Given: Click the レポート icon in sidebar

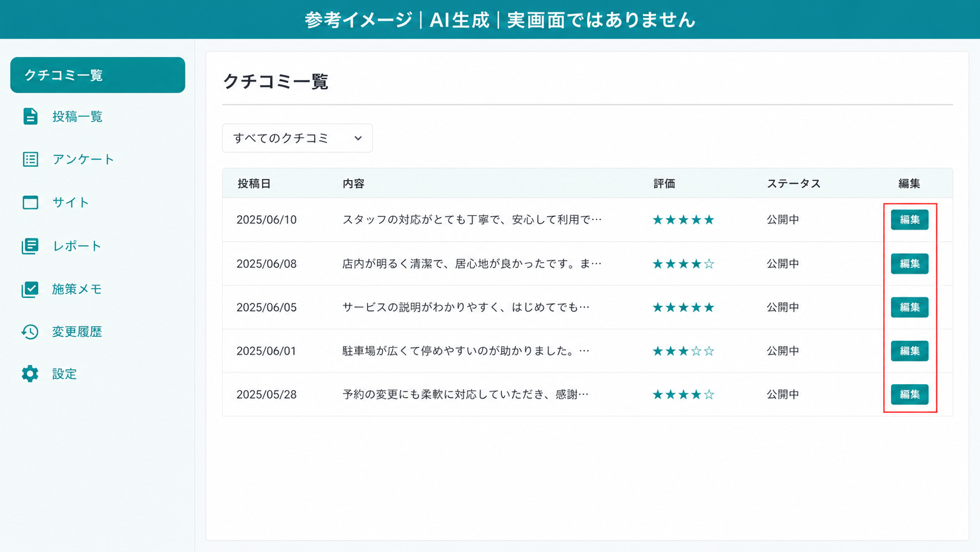Looking at the screenshot, I should [x=30, y=246].
